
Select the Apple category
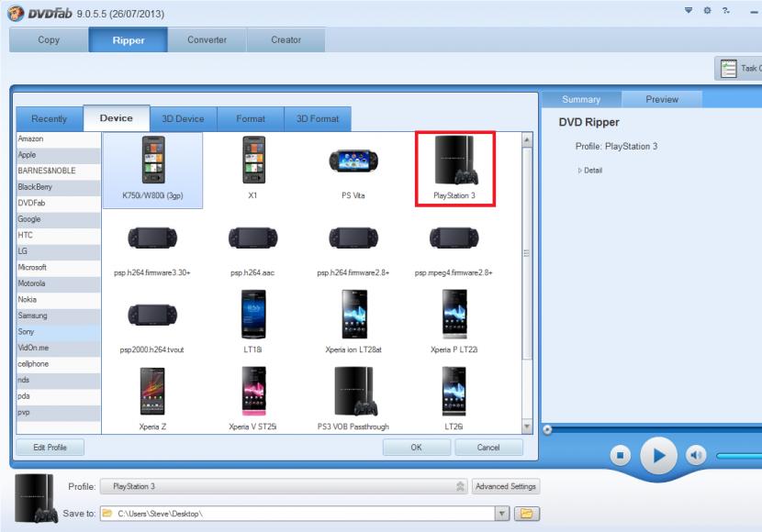[59, 155]
